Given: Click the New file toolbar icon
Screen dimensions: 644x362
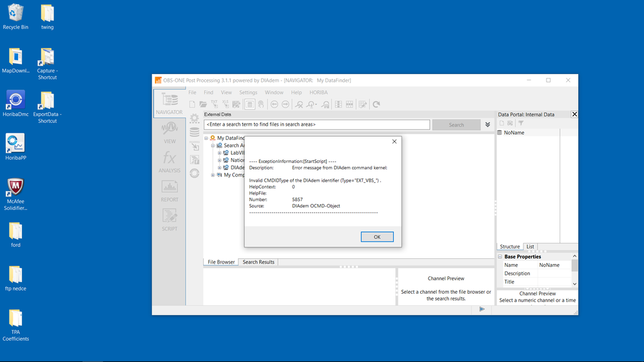Looking at the screenshot, I should click(192, 104).
